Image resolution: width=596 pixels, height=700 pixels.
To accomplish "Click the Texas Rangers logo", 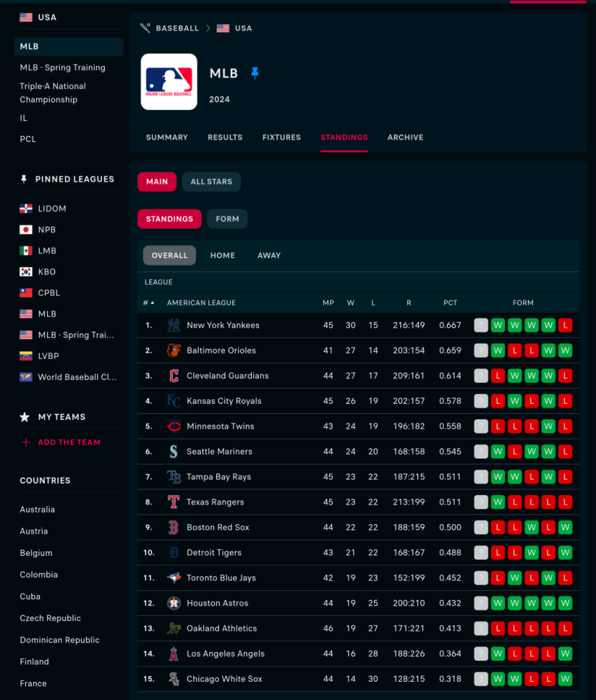I will (x=173, y=502).
